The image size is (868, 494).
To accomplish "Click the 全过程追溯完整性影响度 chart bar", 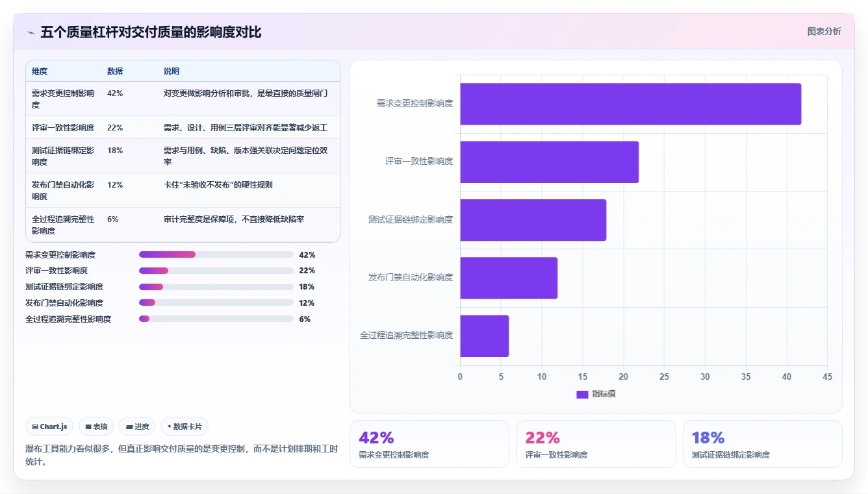I will coord(485,336).
